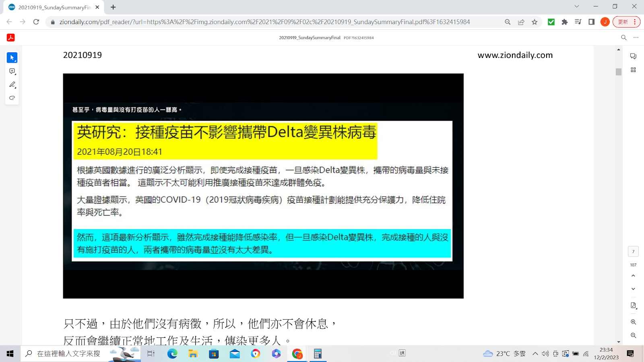Go forward in browser history
The image size is (644, 362).
[x=23, y=22]
